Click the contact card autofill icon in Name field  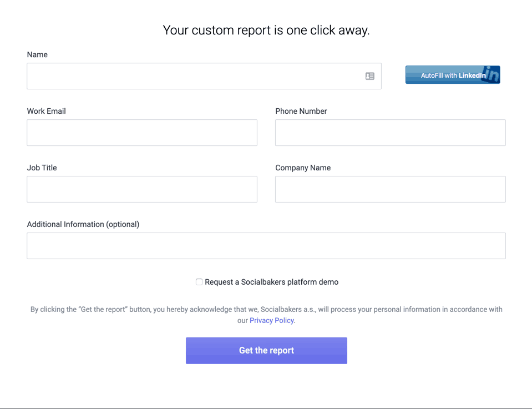tap(370, 76)
